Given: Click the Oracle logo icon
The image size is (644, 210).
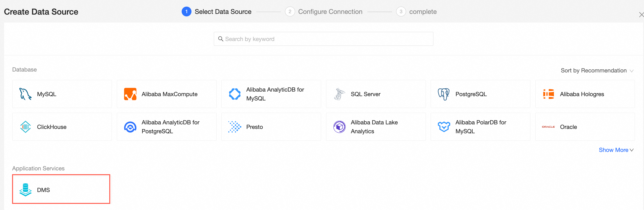Looking at the screenshot, I should tap(548, 127).
